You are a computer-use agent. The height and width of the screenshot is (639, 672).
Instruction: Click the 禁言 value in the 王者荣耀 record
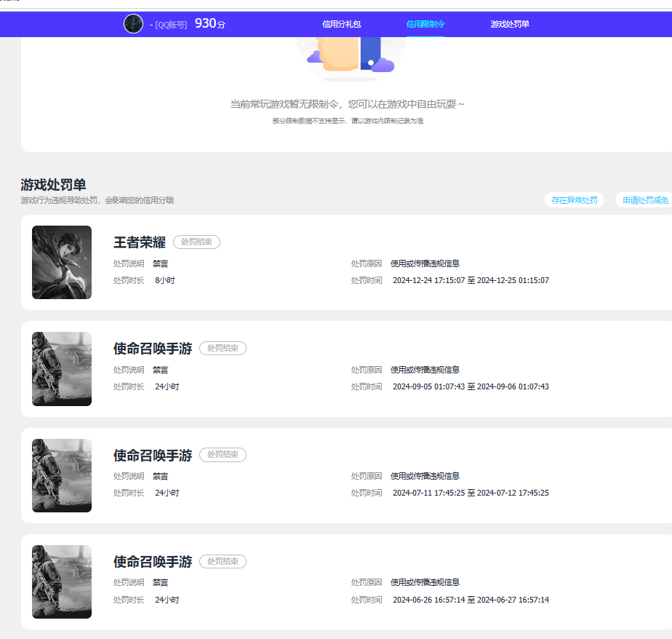(160, 263)
